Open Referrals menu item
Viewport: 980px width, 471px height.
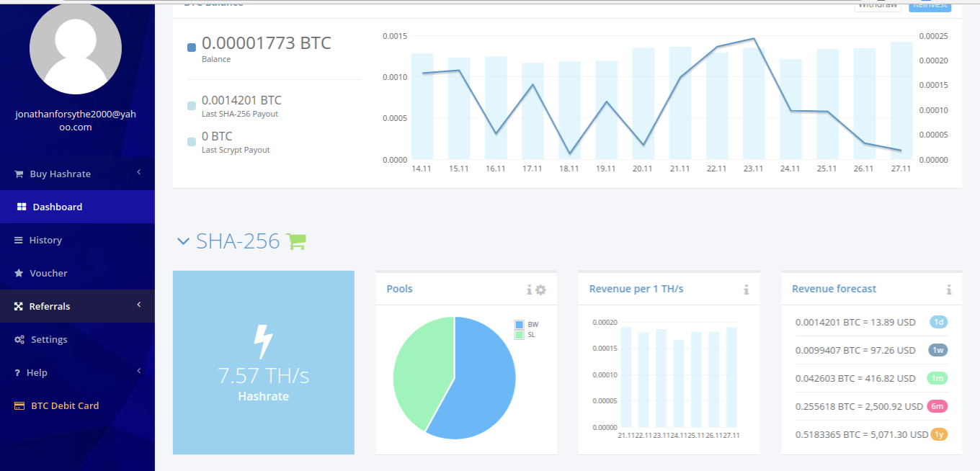click(77, 306)
